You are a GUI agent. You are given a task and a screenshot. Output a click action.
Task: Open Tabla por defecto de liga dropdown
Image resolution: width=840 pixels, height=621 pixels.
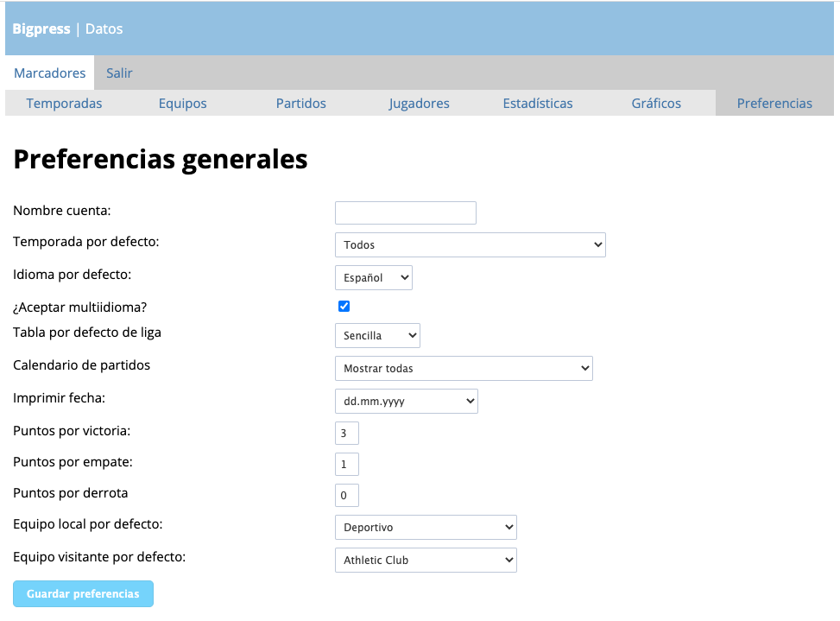coord(377,335)
